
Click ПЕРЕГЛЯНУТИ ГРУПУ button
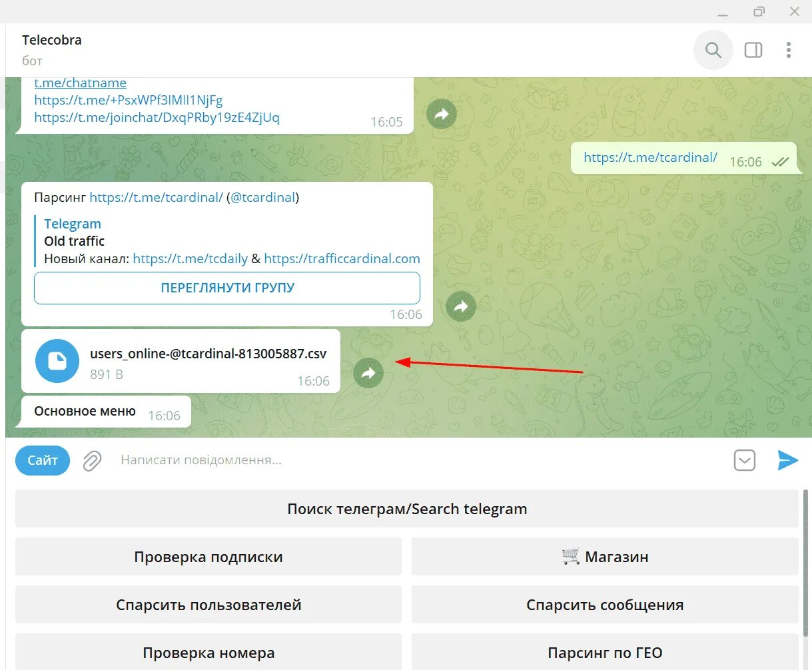tap(227, 288)
